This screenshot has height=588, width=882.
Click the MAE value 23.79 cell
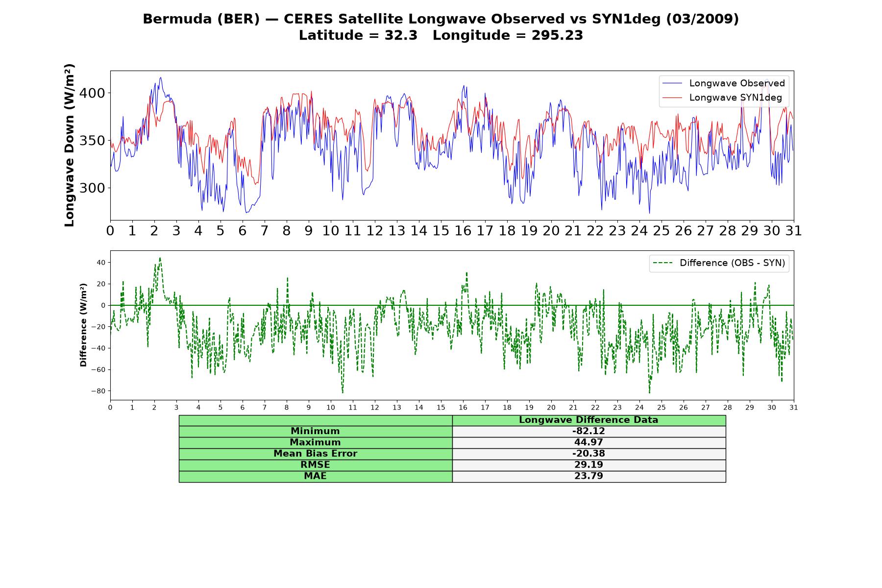[x=588, y=476]
